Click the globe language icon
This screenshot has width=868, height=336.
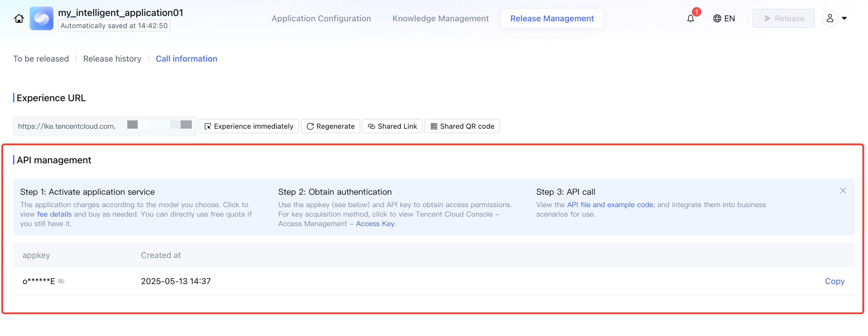point(717,19)
